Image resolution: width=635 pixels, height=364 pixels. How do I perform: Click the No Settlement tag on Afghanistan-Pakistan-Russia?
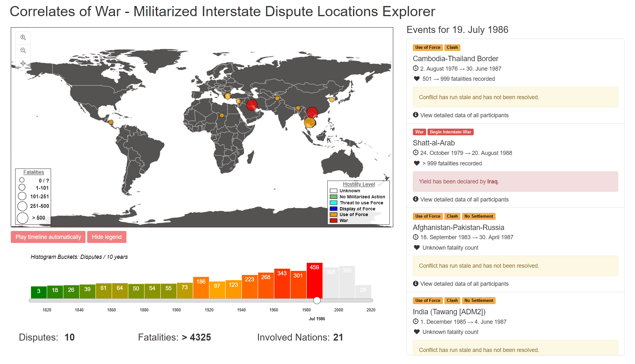478,216
